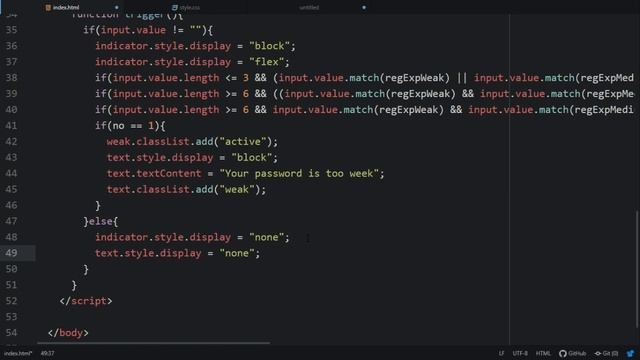Click line number 54 in gutter

click(x=11, y=333)
